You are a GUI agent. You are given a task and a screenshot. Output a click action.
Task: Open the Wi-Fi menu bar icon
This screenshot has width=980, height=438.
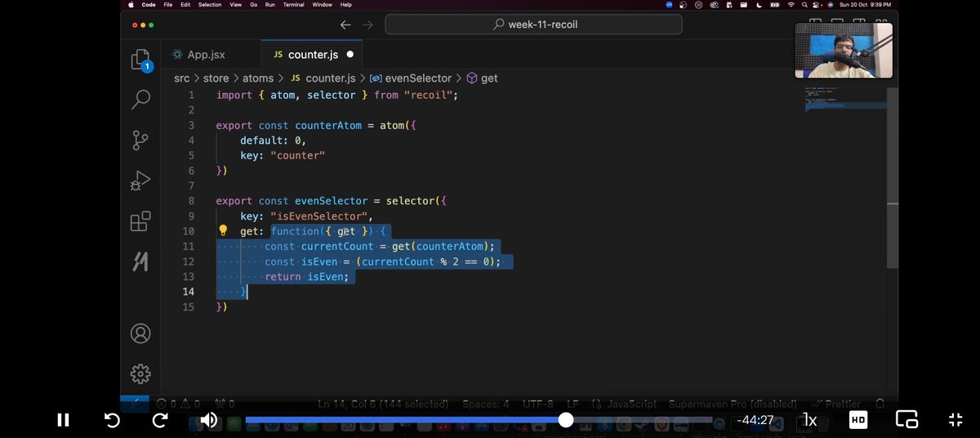click(791, 4)
